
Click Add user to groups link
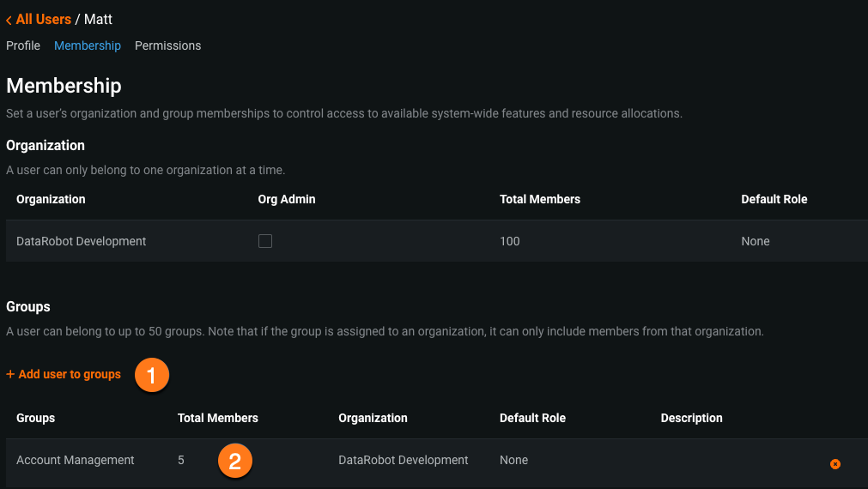tap(70, 375)
